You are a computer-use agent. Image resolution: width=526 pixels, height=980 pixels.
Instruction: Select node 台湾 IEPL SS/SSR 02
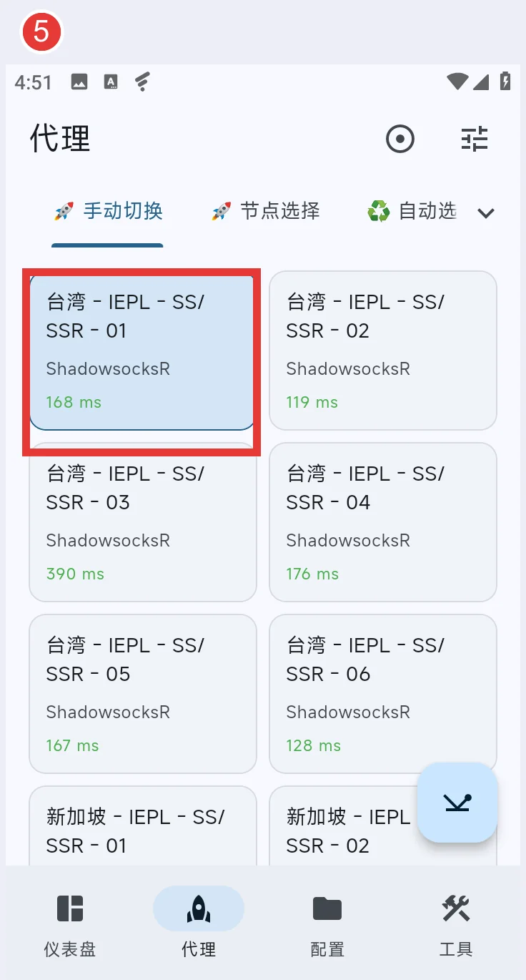tap(383, 351)
